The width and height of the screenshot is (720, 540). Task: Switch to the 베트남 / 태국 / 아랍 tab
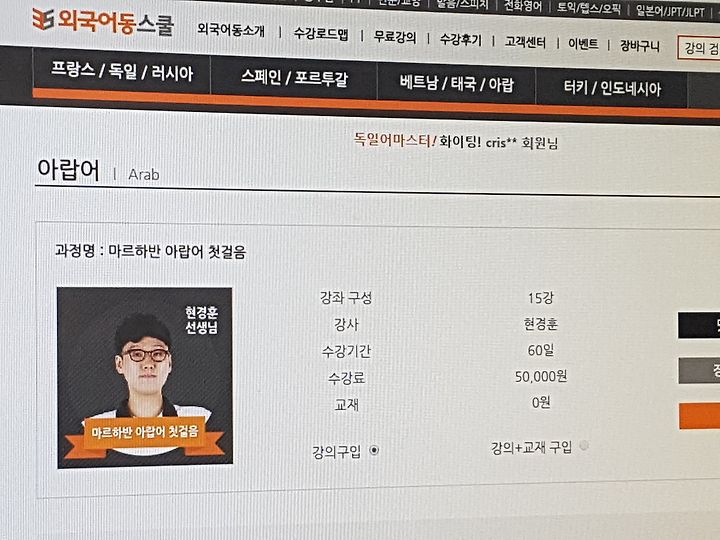pyautogui.click(x=456, y=84)
